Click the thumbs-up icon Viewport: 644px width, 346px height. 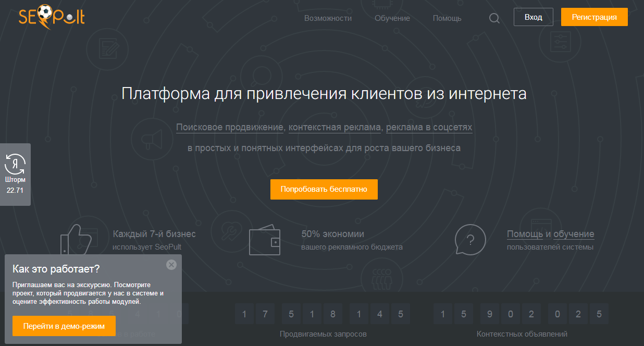[76, 240]
